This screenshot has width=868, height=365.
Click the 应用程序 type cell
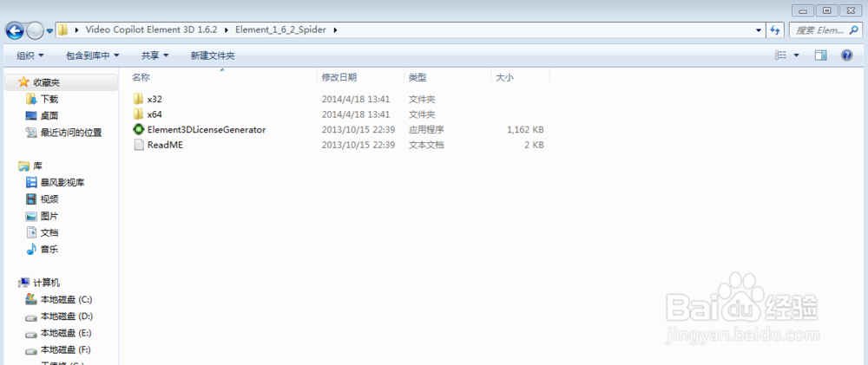coord(426,129)
